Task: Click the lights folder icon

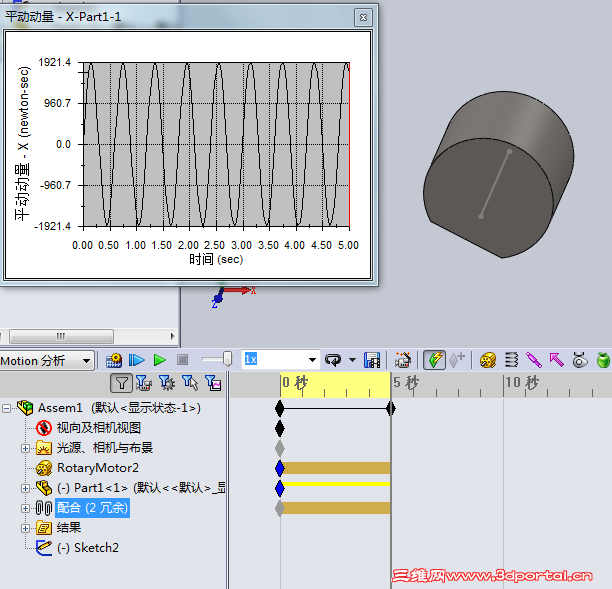Action: coord(44,448)
